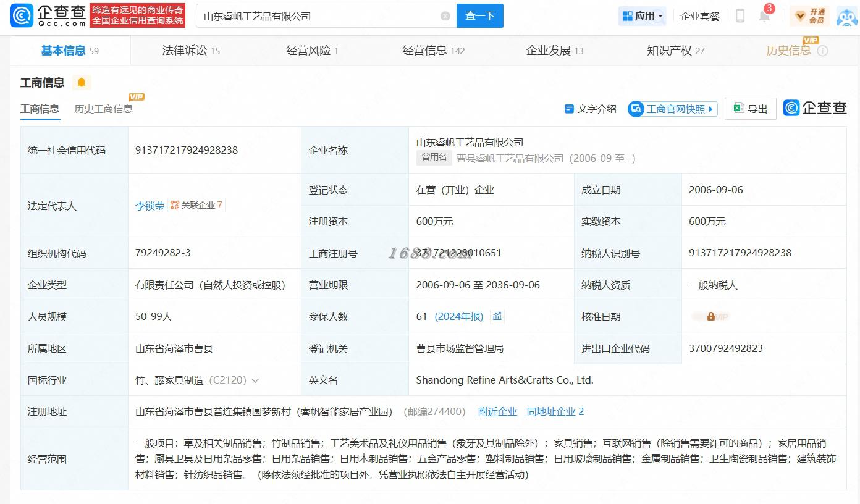This screenshot has height=504, width=860.
Task: Open 企业套餐 link
Action: (x=700, y=16)
